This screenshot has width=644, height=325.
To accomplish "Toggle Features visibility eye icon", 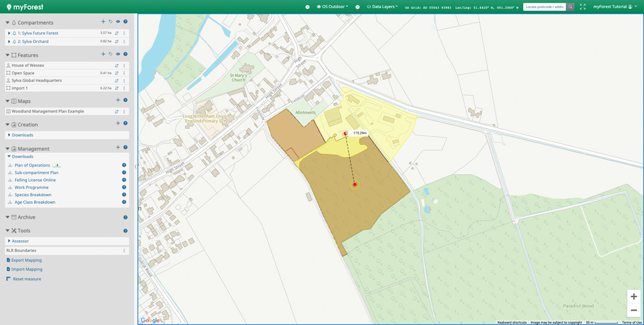I will coord(118,55).
